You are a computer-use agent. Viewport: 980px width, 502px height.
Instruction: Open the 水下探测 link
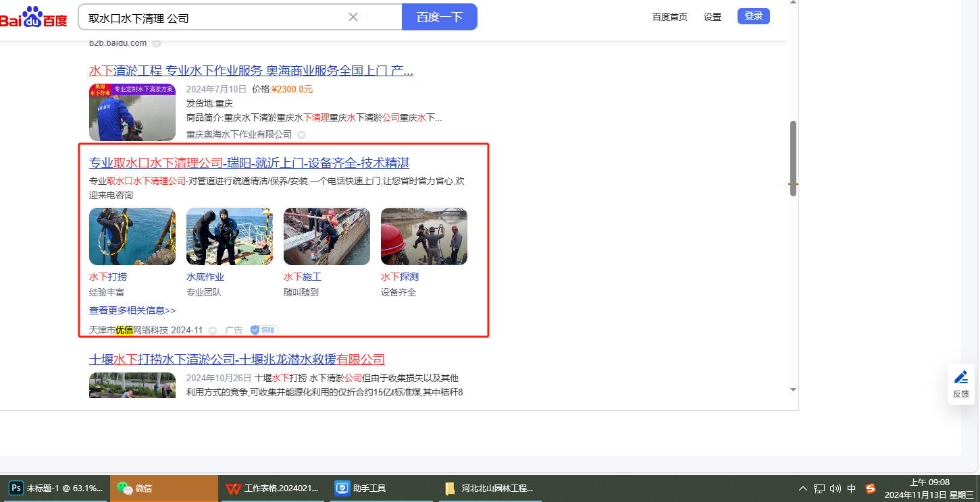(400, 277)
